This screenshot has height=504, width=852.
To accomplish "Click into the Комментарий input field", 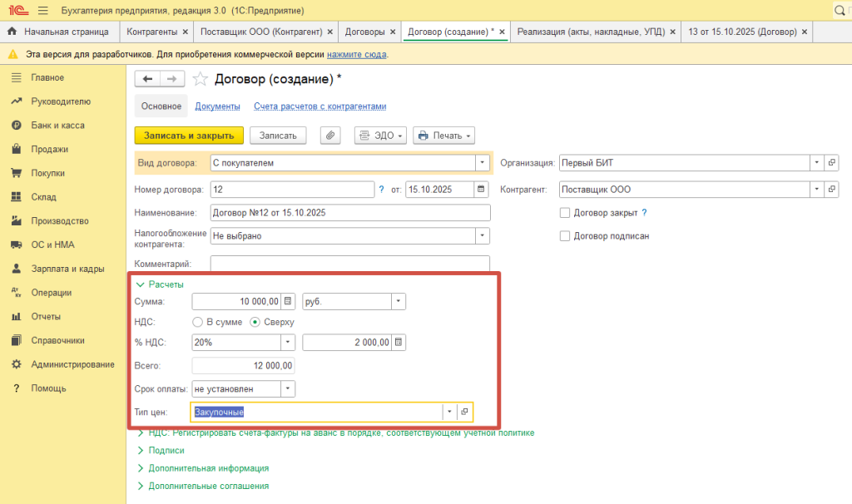I will (349, 263).
